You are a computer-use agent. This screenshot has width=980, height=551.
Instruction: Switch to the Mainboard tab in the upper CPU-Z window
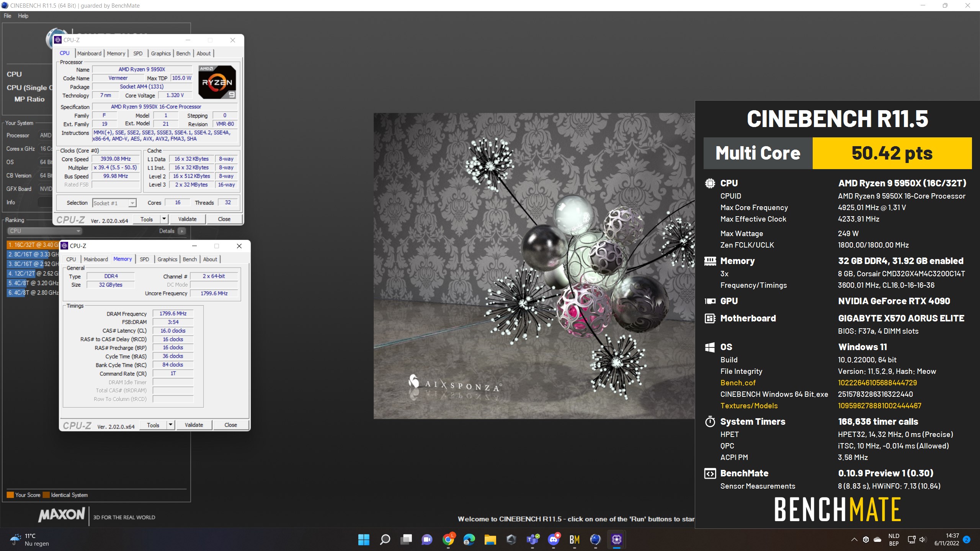pos(89,53)
